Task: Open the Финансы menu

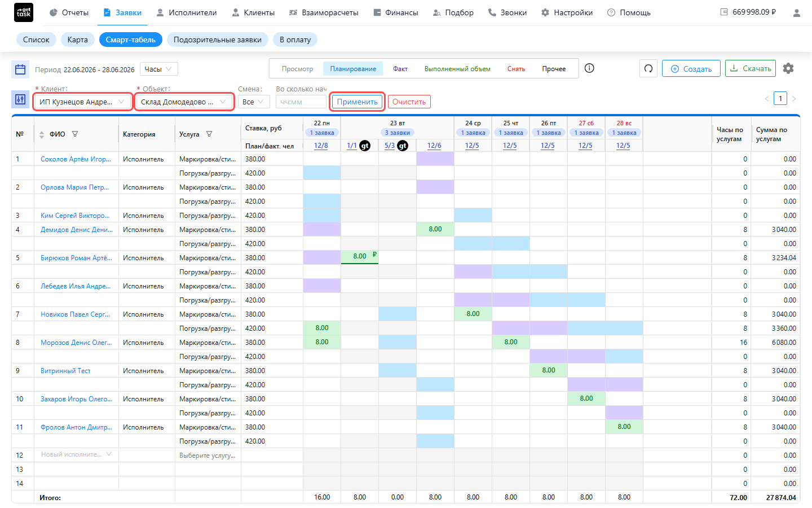Action: (396, 12)
